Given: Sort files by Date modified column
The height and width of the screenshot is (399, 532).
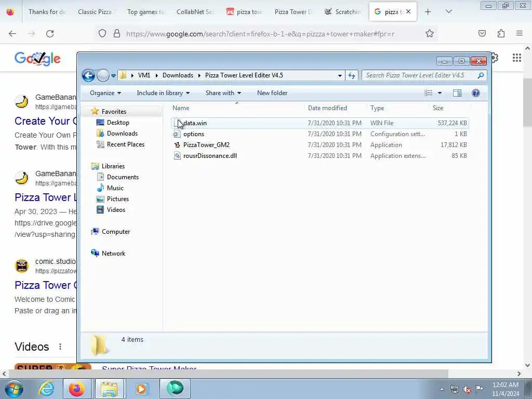Looking at the screenshot, I should coord(327,108).
